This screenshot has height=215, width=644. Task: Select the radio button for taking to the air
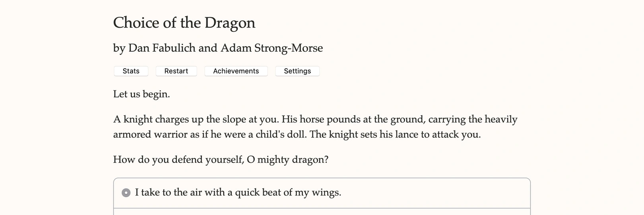[126, 193]
